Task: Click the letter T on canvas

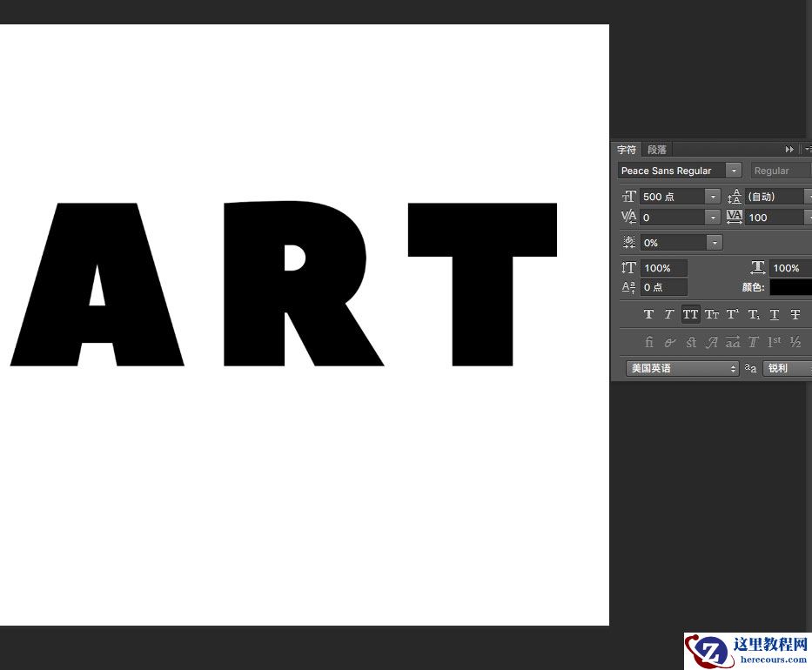Action: click(483, 285)
